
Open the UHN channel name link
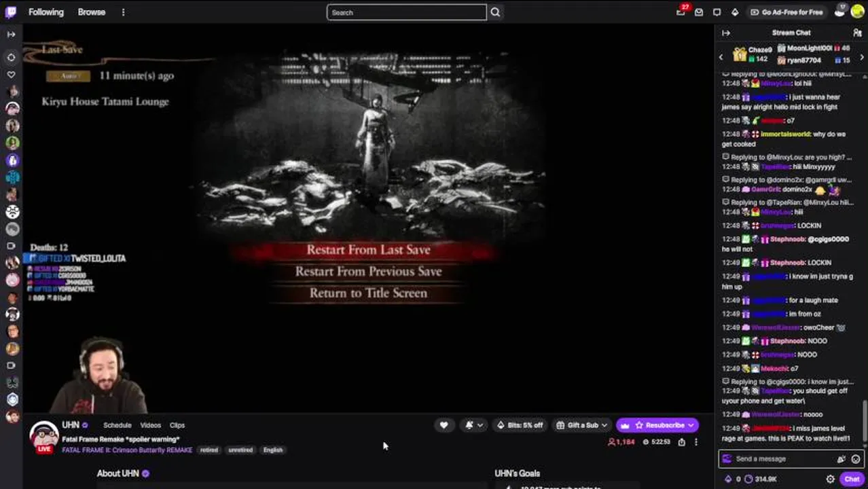pyautogui.click(x=71, y=425)
